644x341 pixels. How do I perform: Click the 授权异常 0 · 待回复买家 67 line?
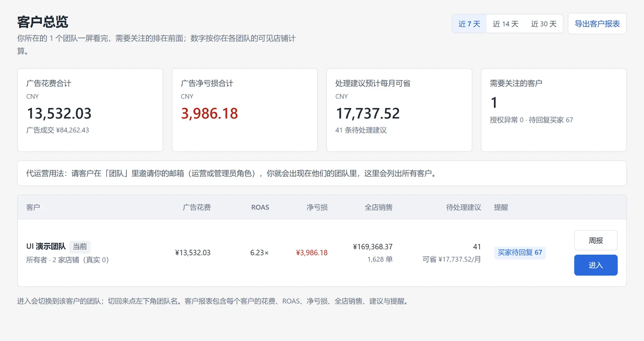pyautogui.click(x=531, y=120)
